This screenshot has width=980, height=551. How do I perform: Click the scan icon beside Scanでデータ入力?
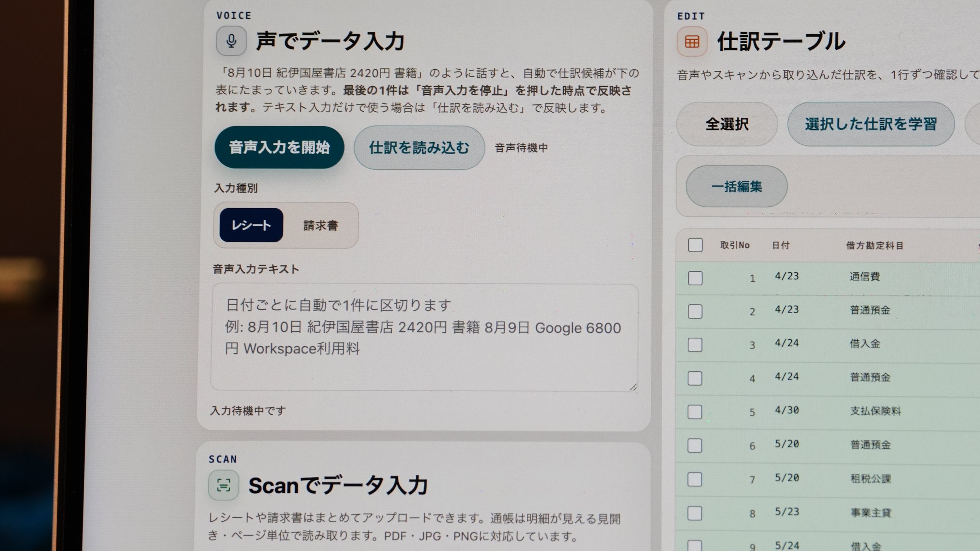[224, 486]
